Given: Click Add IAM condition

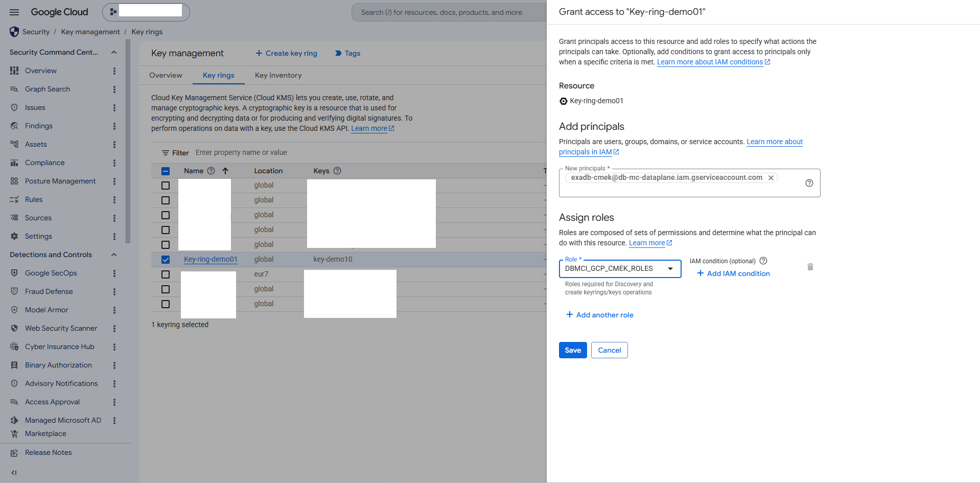Looking at the screenshot, I should tap(733, 273).
